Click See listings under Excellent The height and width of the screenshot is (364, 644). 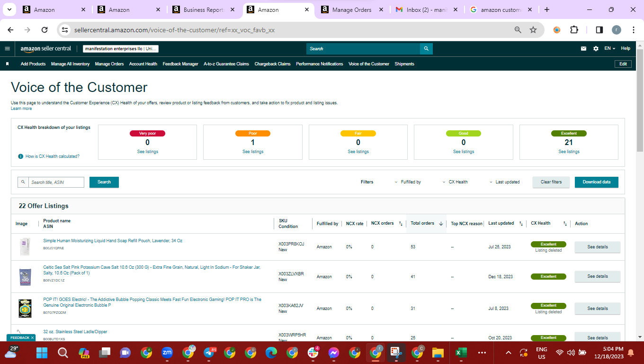(569, 152)
